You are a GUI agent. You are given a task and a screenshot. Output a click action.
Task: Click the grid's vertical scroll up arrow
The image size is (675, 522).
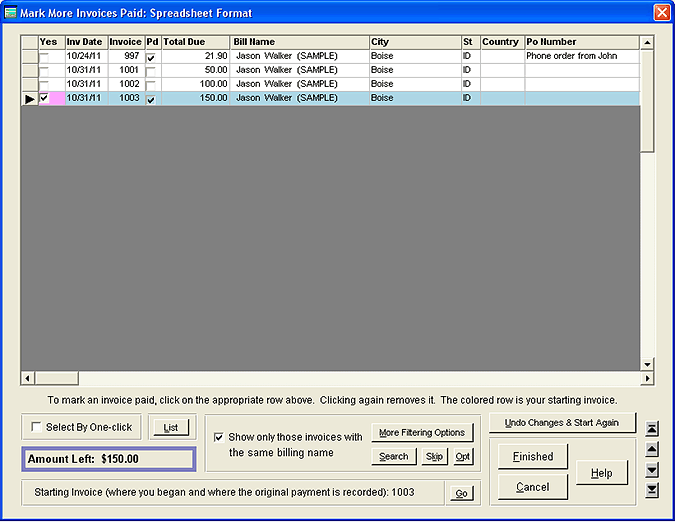point(647,43)
